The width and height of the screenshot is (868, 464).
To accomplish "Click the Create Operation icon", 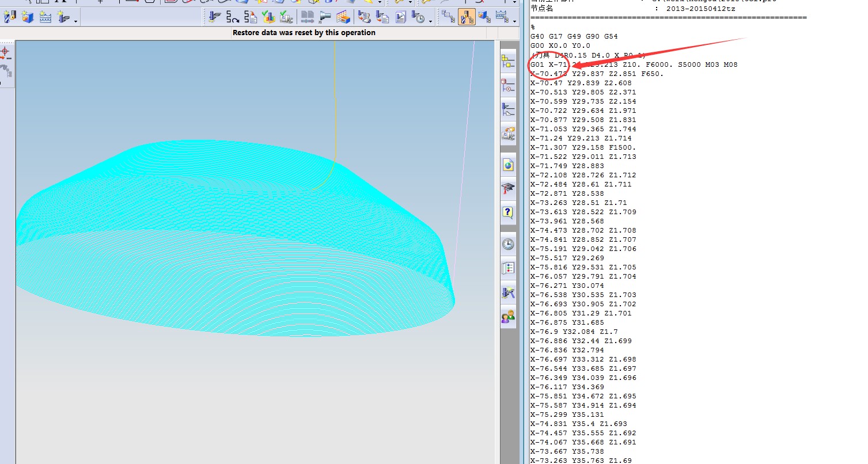I will [x=63, y=17].
